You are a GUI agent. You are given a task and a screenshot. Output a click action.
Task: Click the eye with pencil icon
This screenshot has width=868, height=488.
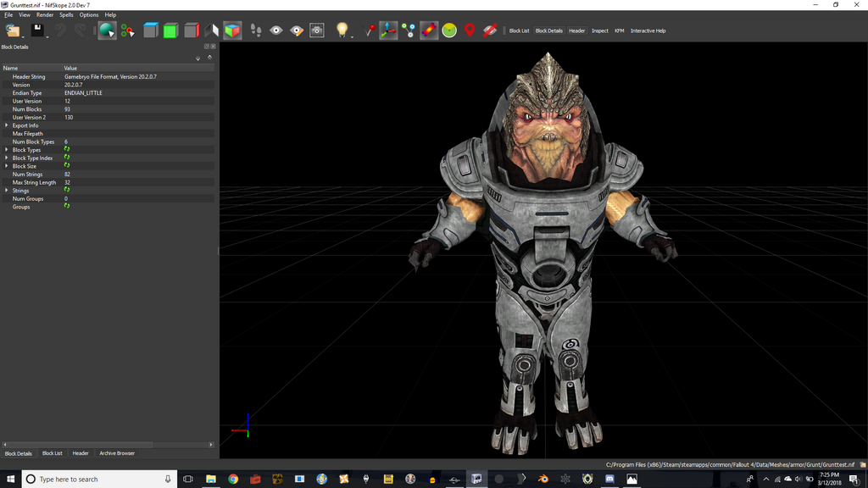297,30
